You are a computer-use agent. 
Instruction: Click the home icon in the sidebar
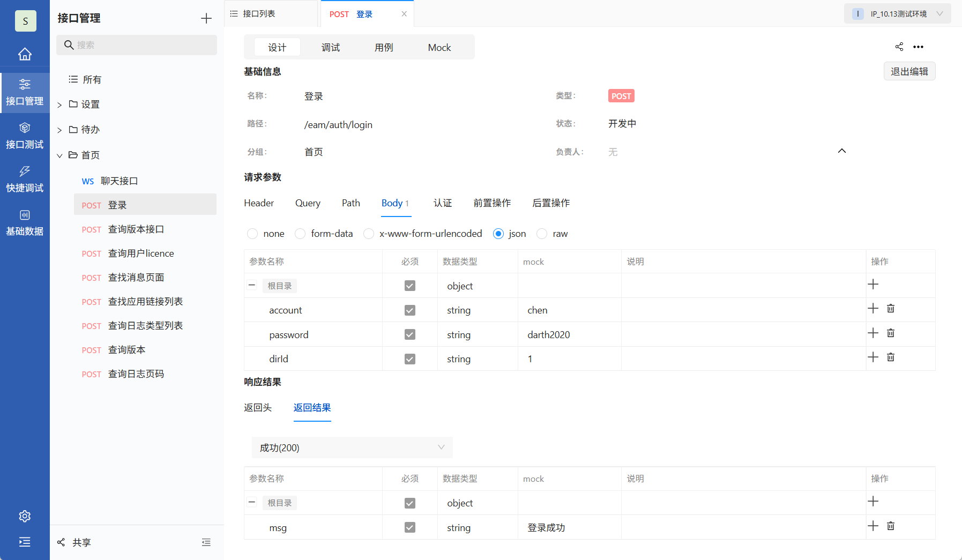click(x=25, y=54)
